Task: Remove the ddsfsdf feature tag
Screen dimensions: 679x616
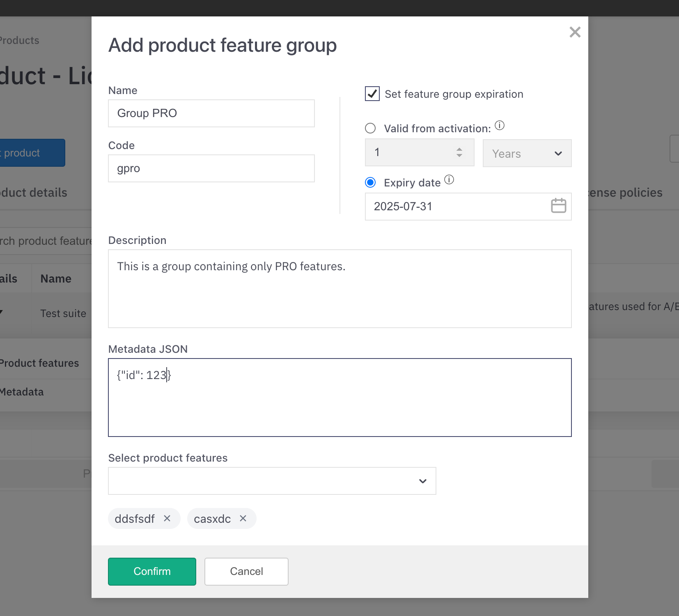Action: tap(167, 518)
